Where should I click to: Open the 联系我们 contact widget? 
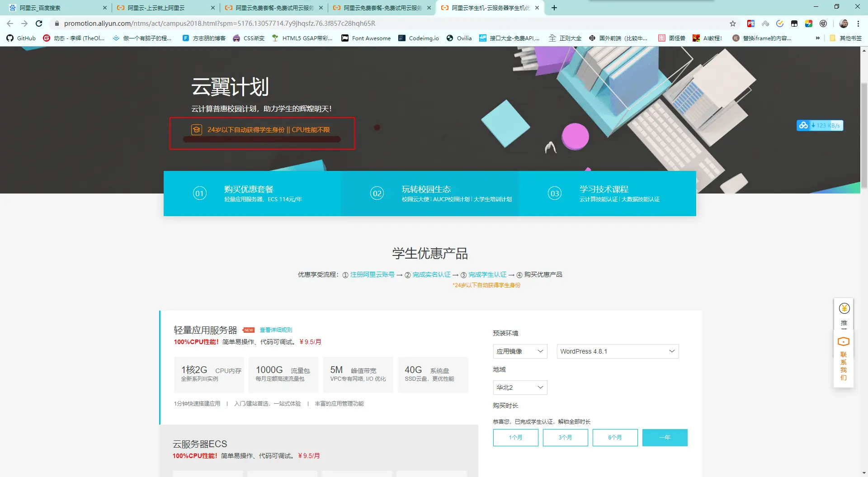844,360
